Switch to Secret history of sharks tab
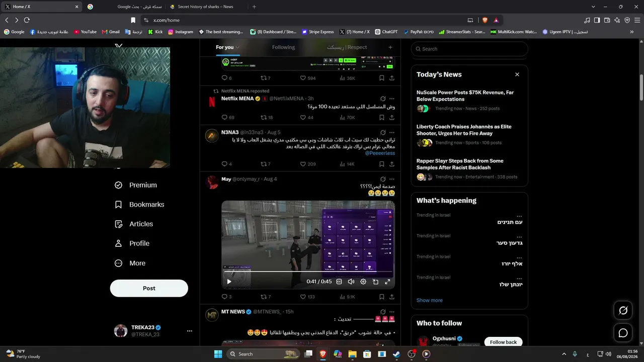This screenshot has height=362, width=644. pyautogui.click(x=206, y=7)
